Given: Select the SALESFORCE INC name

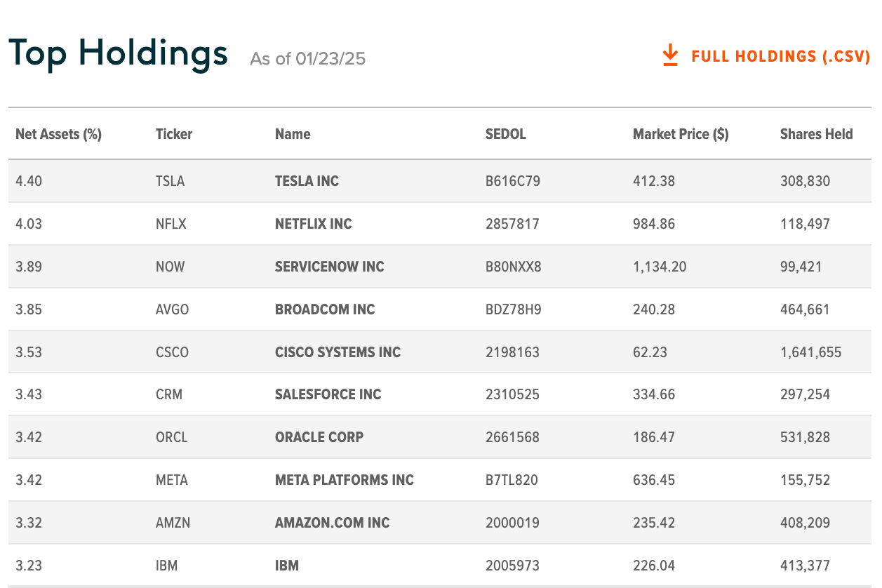Looking at the screenshot, I should click(x=328, y=394).
